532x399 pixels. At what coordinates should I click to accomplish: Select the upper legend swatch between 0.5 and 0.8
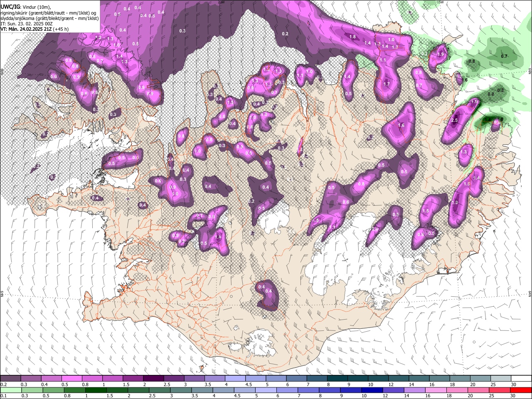click(x=72, y=379)
